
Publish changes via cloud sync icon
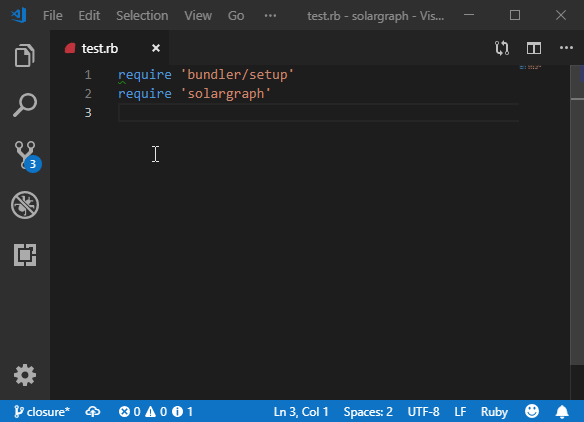coord(93,412)
